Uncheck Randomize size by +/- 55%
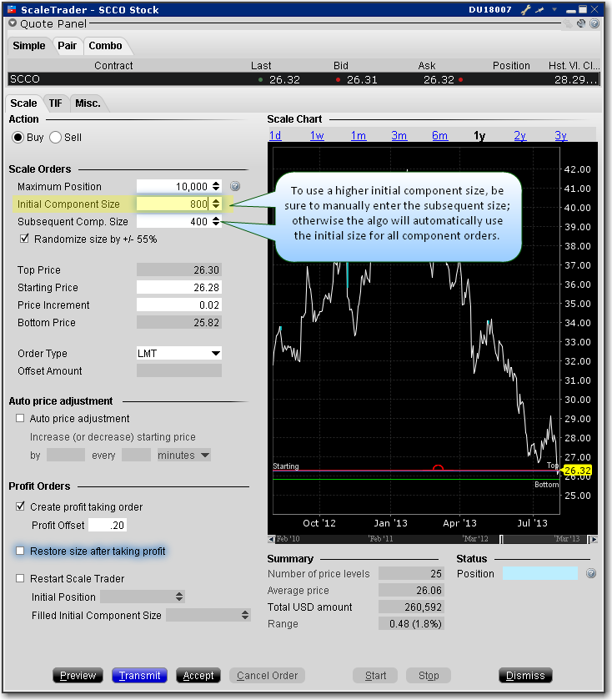The image size is (612, 700). click(x=23, y=239)
